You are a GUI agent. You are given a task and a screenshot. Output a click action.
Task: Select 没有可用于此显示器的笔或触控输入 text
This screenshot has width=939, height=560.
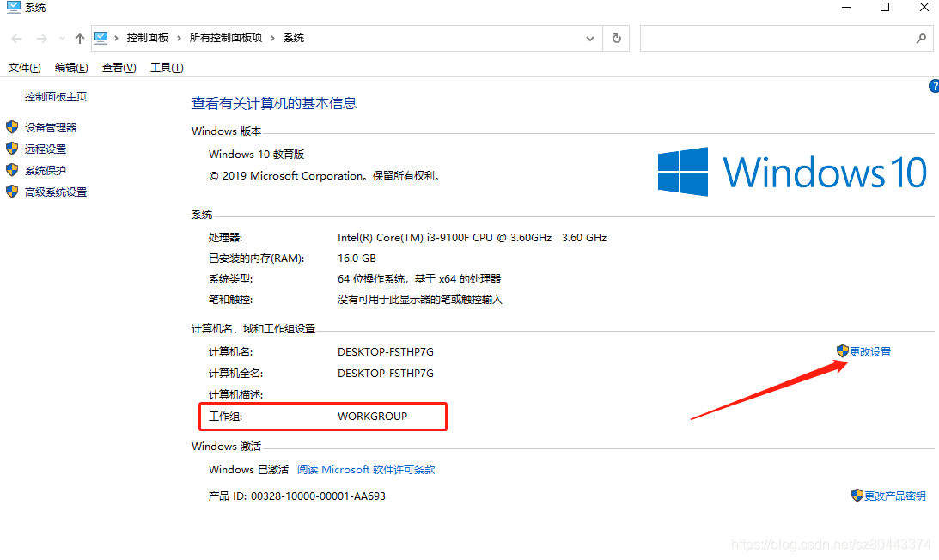(x=420, y=299)
